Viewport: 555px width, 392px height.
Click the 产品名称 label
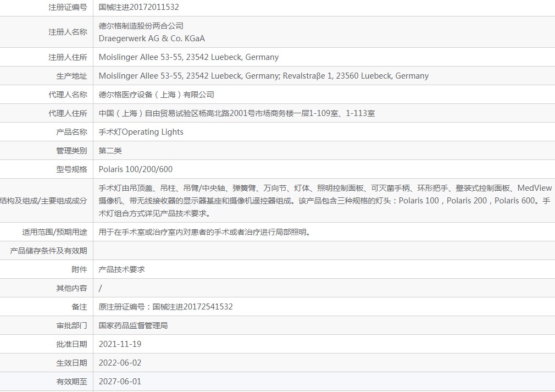tap(71, 132)
